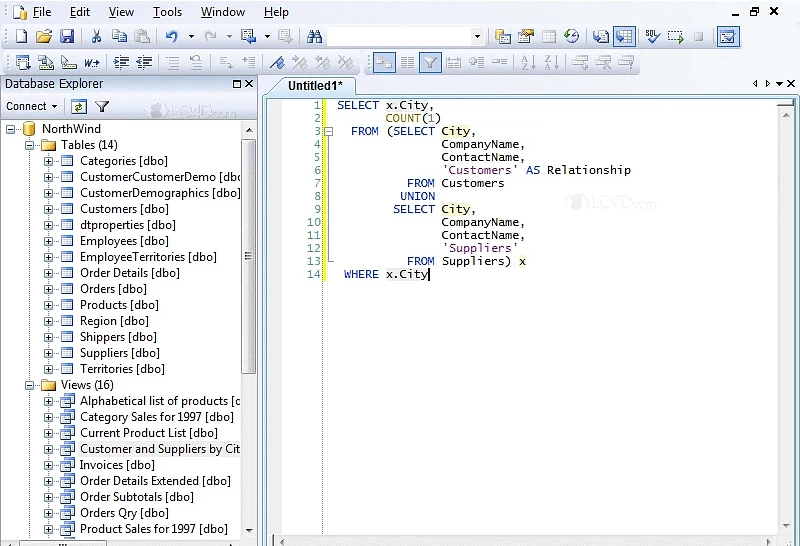The width and height of the screenshot is (800, 546).
Task: Undo the last edit
Action: pos(172,37)
